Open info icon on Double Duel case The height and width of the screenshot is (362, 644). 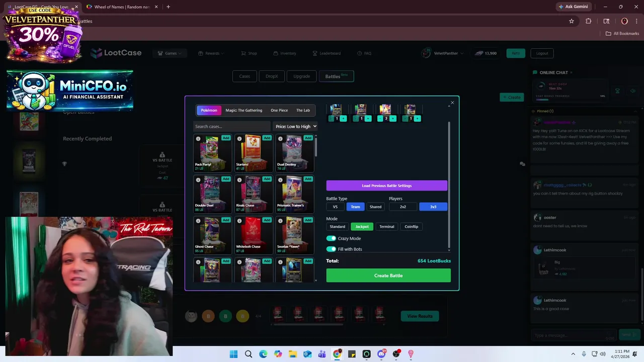pyautogui.click(x=198, y=180)
